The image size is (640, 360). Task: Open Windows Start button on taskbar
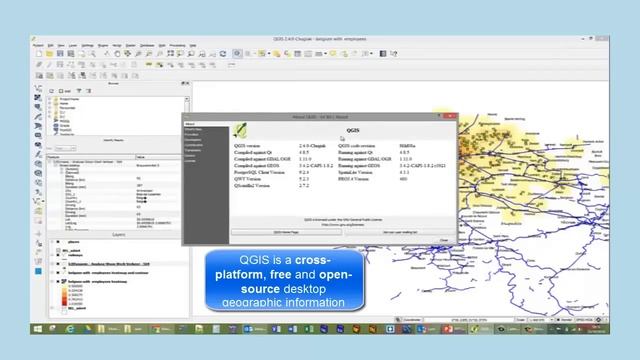(38, 329)
